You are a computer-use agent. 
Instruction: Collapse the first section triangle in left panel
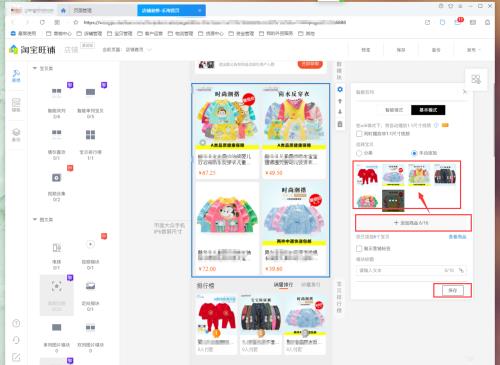pos(35,68)
